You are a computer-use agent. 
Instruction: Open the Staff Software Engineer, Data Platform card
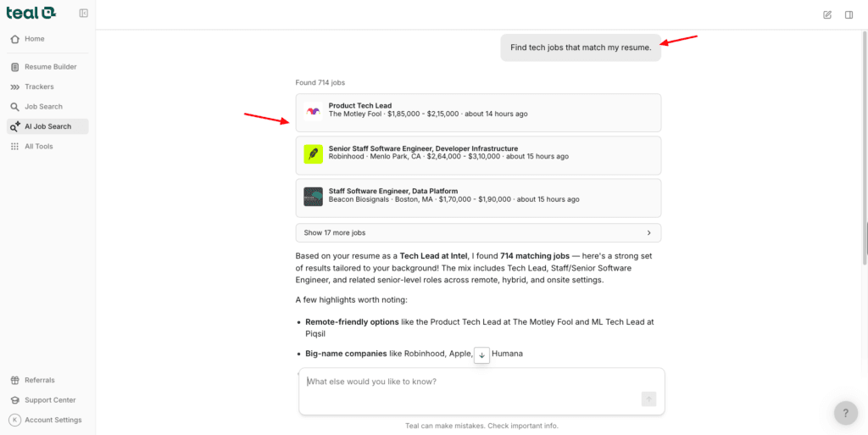click(x=478, y=198)
